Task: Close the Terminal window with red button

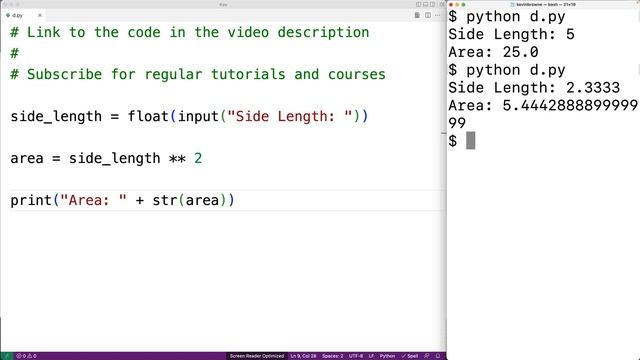Action: [x=451, y=4]
